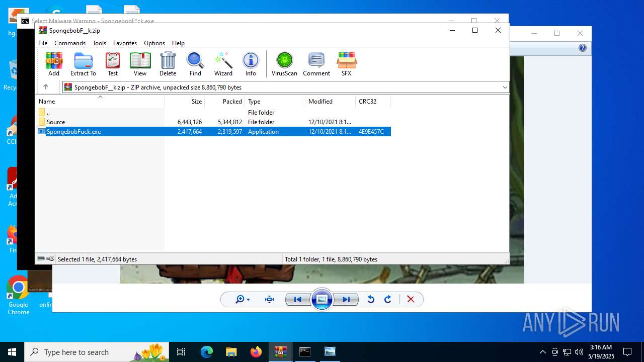Sort by the CRC32 column header
Screen dimensions: 644x362
click(373, 101)
